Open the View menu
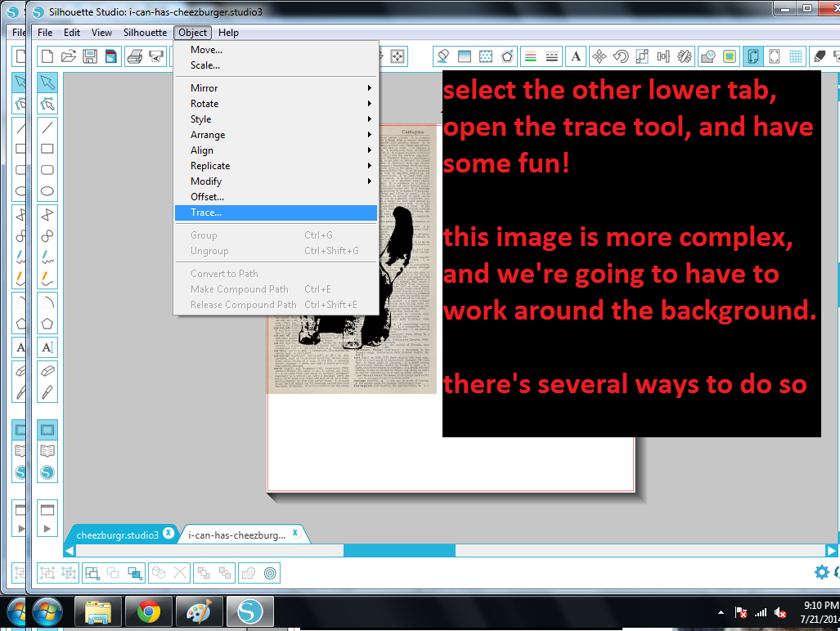840x631 pixels. point(101,32)
